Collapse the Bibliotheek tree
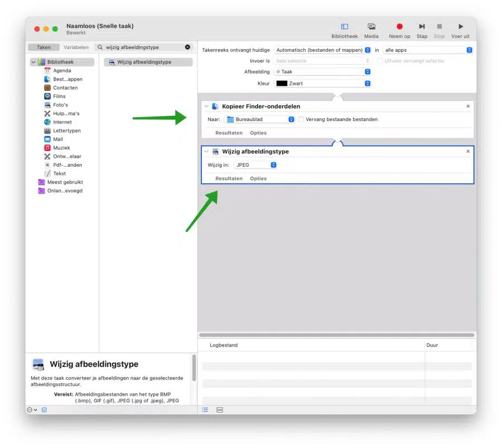 (33, 62)
